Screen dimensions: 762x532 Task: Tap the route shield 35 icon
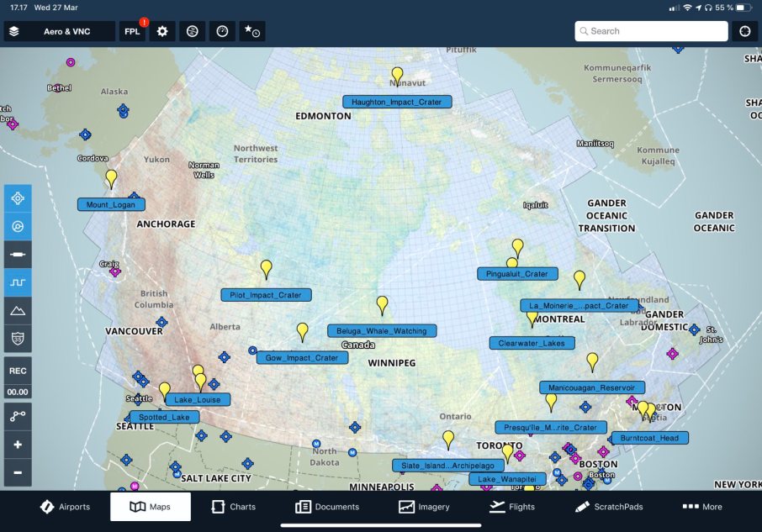(x=18, y=338)
